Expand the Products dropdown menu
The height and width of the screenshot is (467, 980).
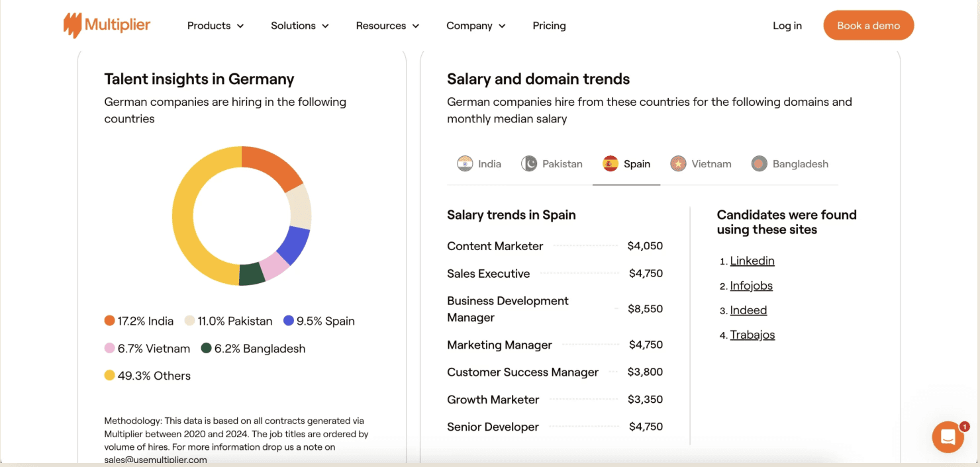(215, 26)
